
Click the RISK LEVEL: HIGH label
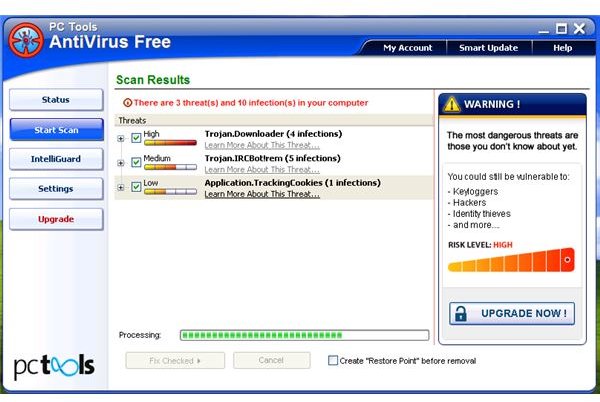(x=480, y=245)
